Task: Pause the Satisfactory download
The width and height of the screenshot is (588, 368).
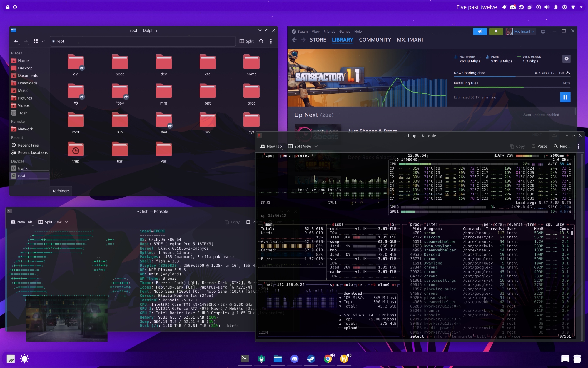Action: coord(565,97)
